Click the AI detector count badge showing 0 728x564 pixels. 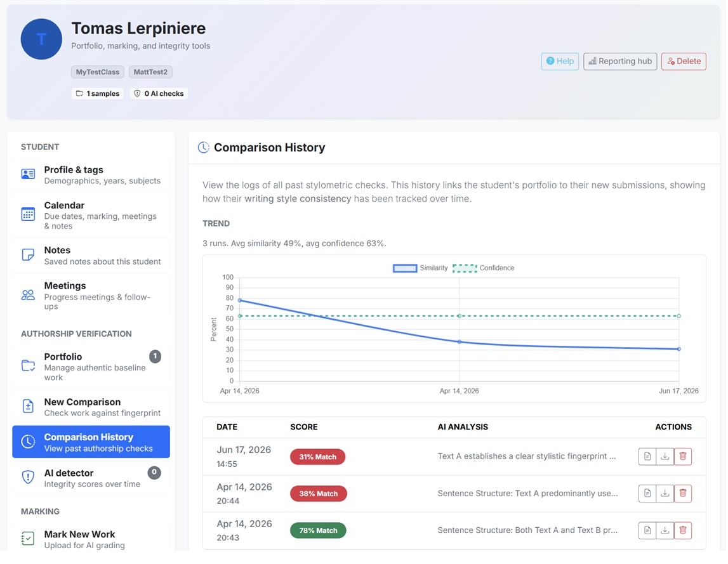[x=154, y=473]
